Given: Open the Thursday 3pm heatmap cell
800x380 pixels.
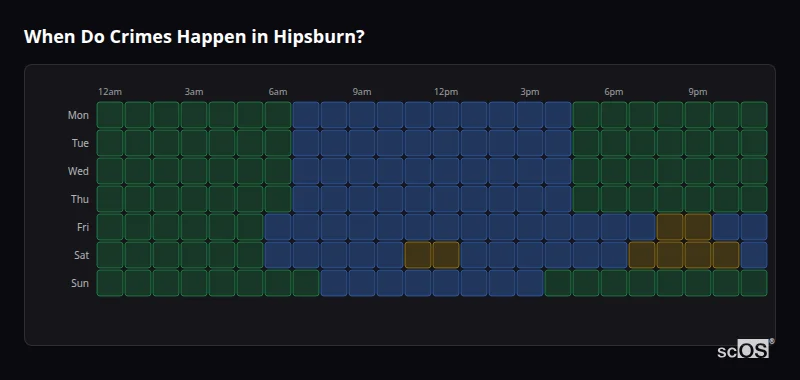Looking at the screenshot, I should (x=530, y=199).
